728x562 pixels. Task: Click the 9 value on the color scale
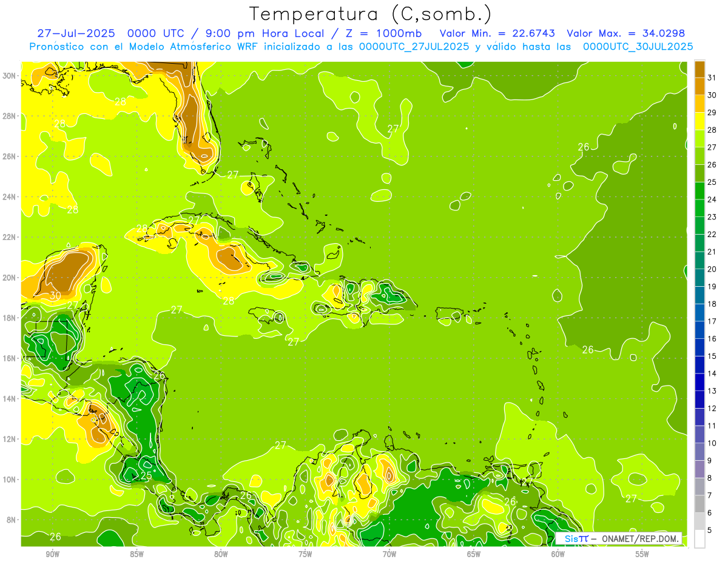(x=709, y=461)
